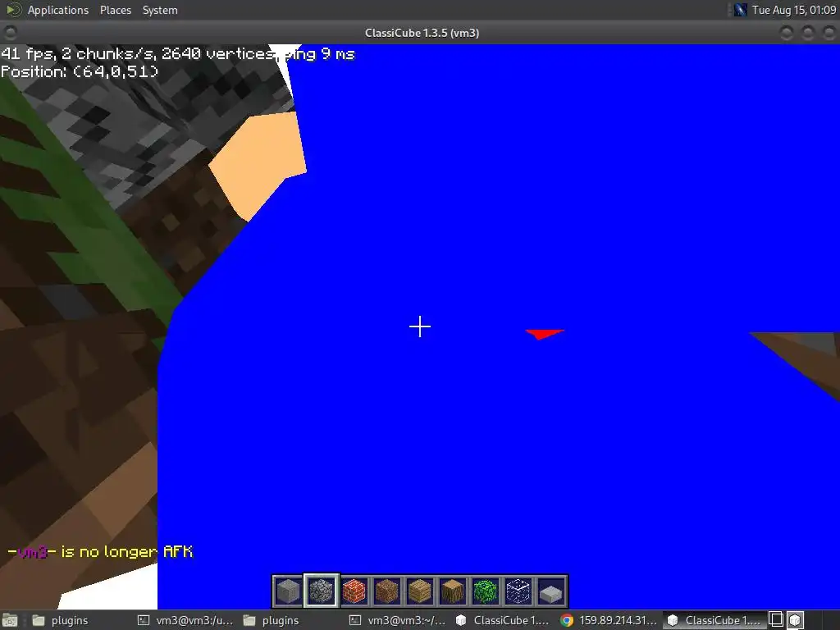Close the ClassiCube window
840x630 pixels.
click(829, 33)
